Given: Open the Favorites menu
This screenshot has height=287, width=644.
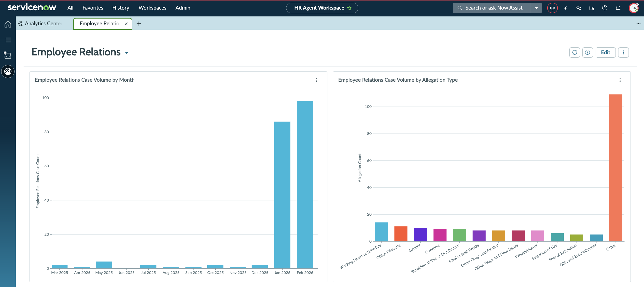Looking at the screenshot, I should tap(93, 8).
